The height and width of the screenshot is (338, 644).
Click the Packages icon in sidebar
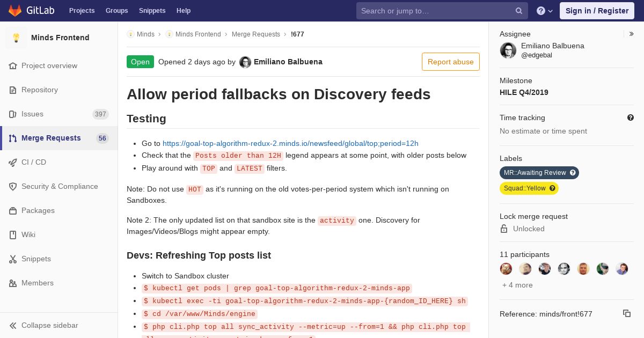(x=13, y=210)
